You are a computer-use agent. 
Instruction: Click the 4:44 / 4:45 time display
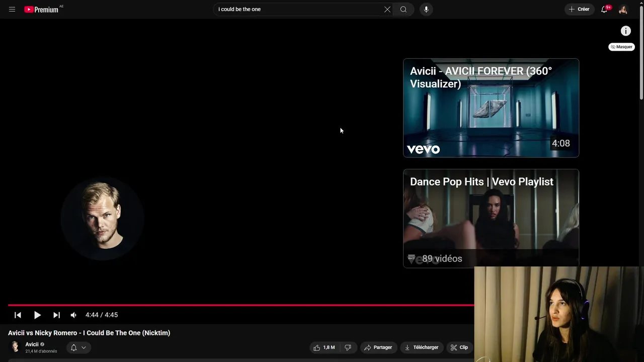point(102,315)
